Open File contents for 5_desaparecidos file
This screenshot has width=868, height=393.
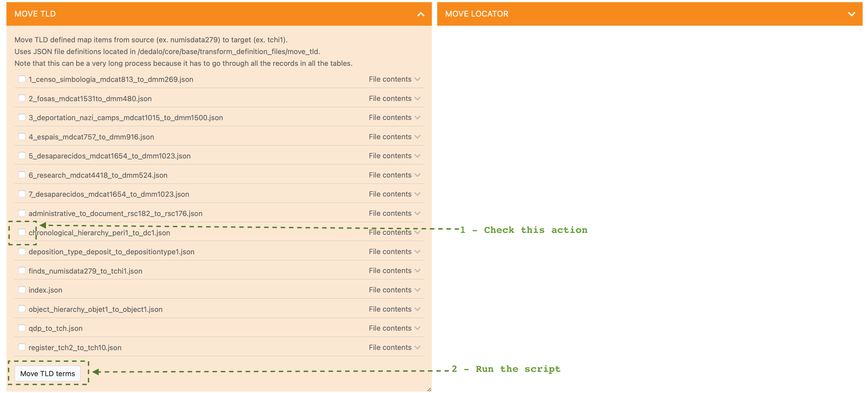tap(395, 156)
